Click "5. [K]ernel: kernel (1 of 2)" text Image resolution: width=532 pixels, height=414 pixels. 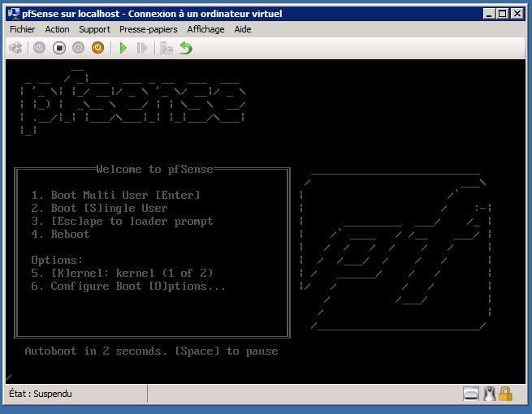[122, 274]
